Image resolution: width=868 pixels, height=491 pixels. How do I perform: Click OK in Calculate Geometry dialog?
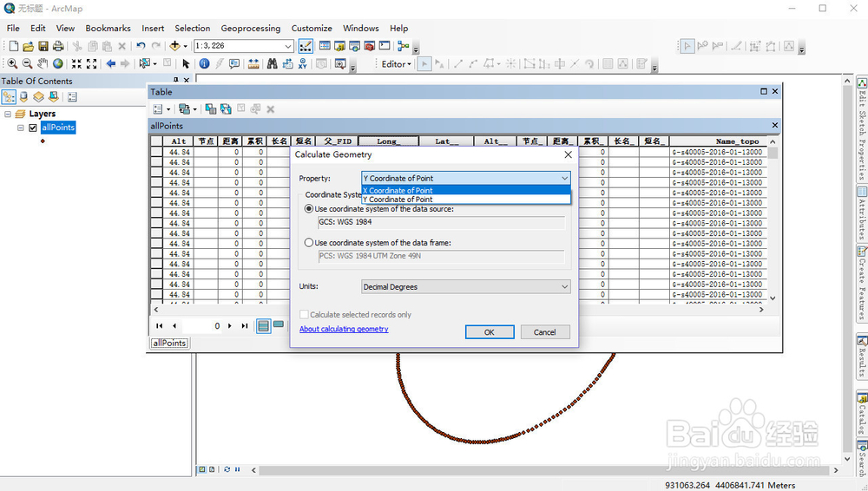pos(490,332)
